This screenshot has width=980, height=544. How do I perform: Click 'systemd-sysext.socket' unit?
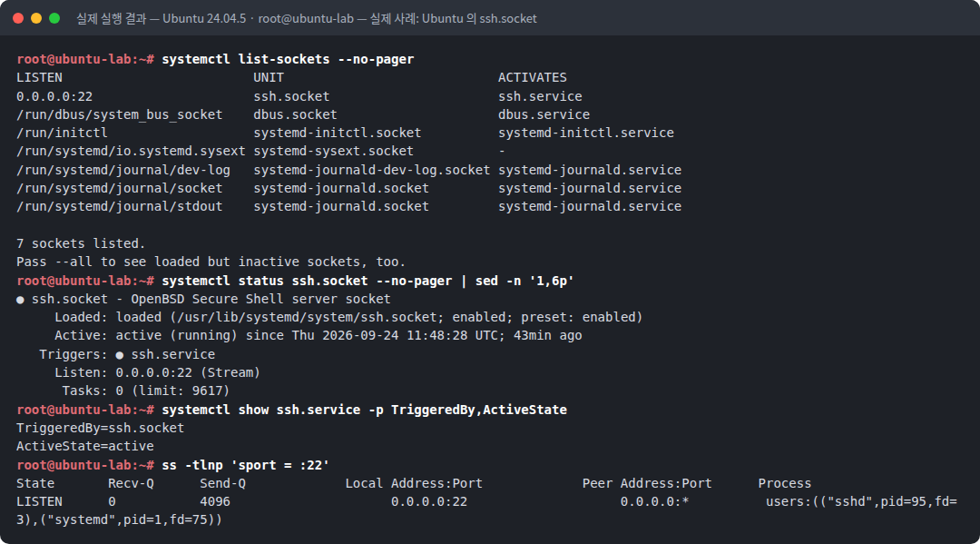click(x=334, y=152)
